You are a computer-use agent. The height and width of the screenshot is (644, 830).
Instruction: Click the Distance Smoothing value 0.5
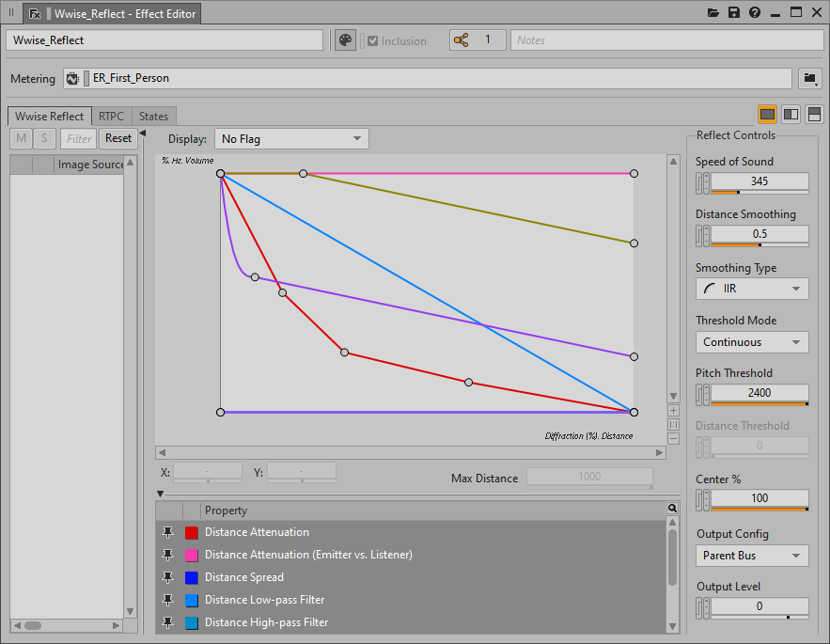point(760,234)
